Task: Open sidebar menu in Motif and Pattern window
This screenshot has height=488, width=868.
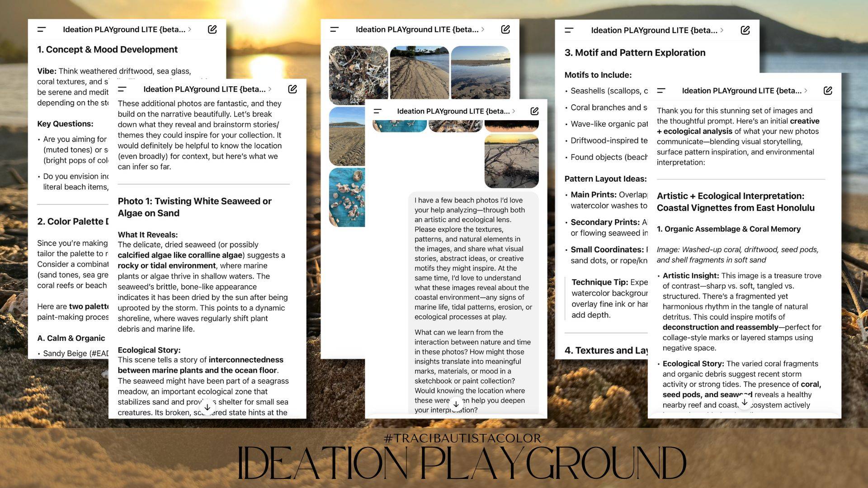Action: click(569, 30)
